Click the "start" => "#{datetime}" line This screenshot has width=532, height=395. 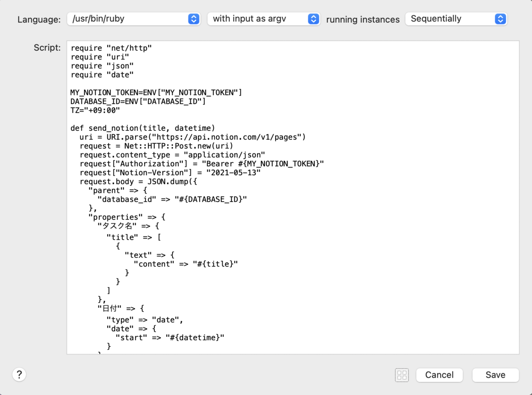(170, 337)
